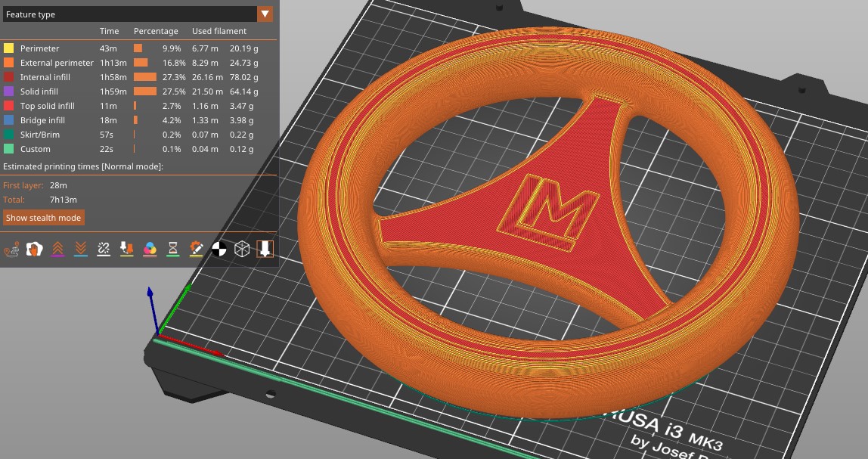Toggle Deretractions visibility icon
Image resolution: width=868 pixels, height=459 pixels.
(81, 249)
